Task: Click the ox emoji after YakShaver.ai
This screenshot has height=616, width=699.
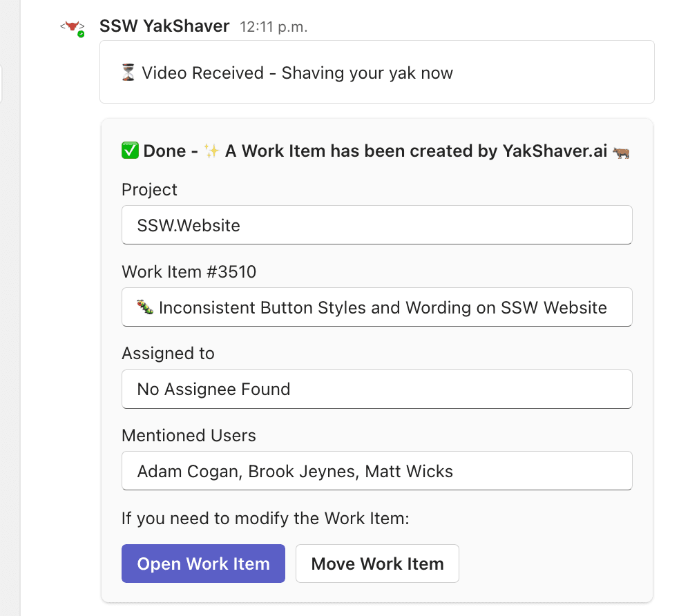Action: point(621,151)
